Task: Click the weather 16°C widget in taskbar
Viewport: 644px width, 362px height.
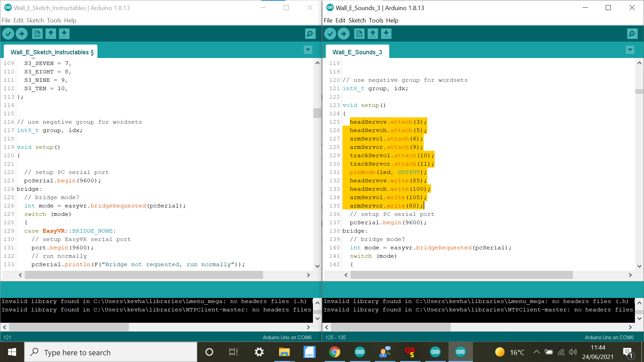Action: (510, 352)
